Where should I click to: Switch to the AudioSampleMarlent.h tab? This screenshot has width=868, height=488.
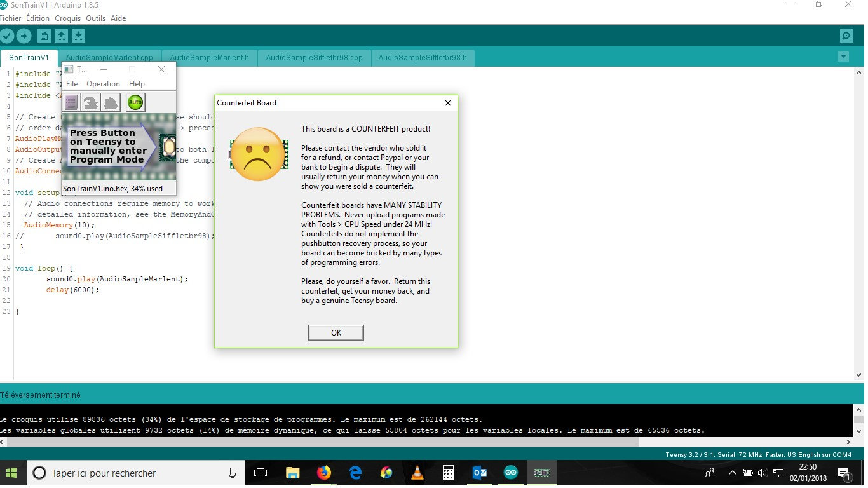[x=210, y=58]
